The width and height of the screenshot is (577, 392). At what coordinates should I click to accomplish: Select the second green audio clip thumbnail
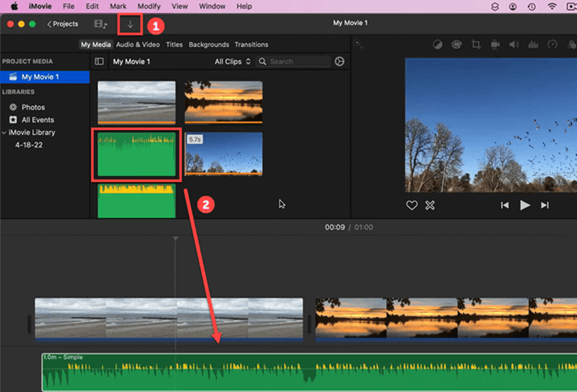[x=137, y=201]
